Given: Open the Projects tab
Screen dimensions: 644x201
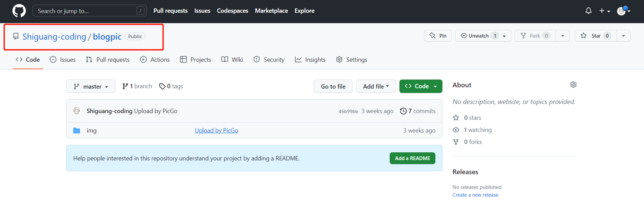Looking at the screenshot, I should (x=196, y=59).
